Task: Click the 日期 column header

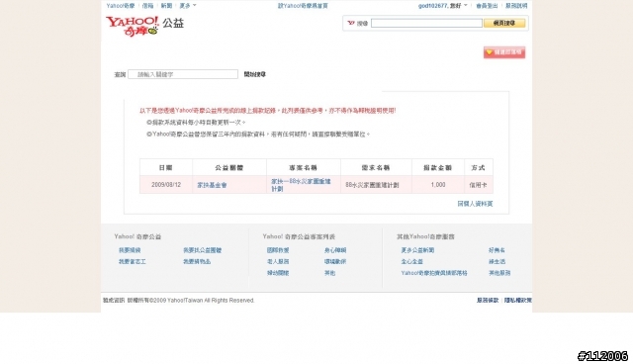Action: (166, 167)
